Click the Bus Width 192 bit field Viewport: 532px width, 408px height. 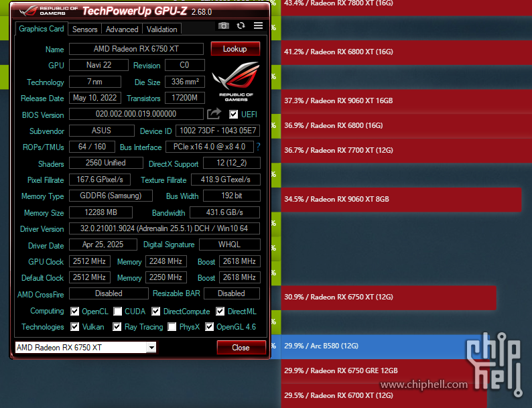pyautogui.click(x=232, y=196)
